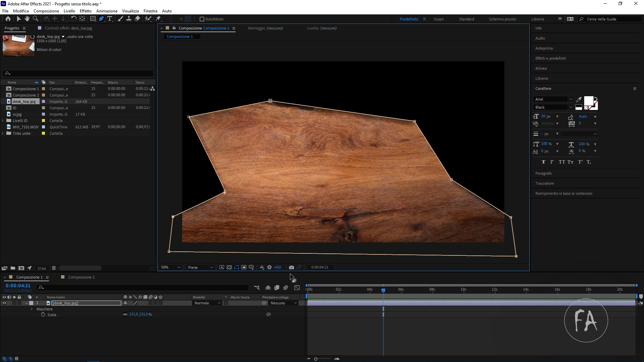Select the Hand tool in the toolbar
The height and width of the screenshot is (362, 644).
[x=27, y=19]
